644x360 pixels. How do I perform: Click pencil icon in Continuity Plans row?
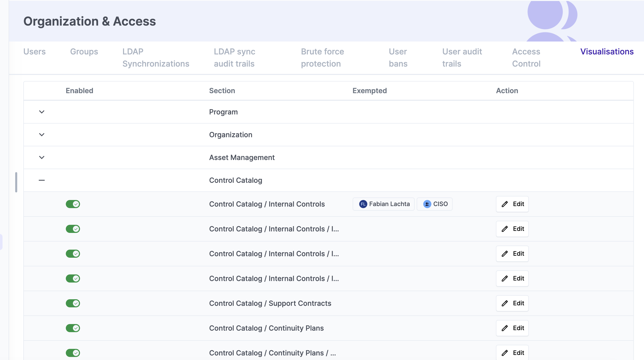tap(505, 328)
